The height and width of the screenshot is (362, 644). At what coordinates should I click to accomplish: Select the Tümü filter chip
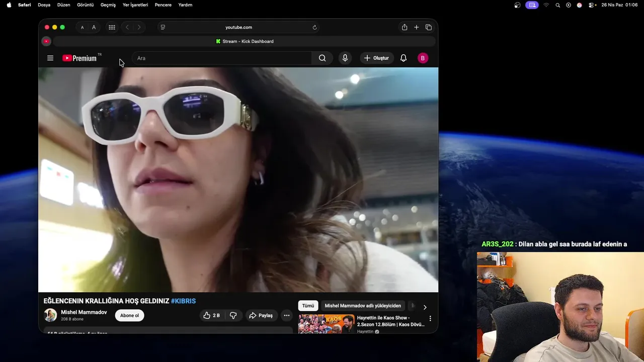(308, 306)
